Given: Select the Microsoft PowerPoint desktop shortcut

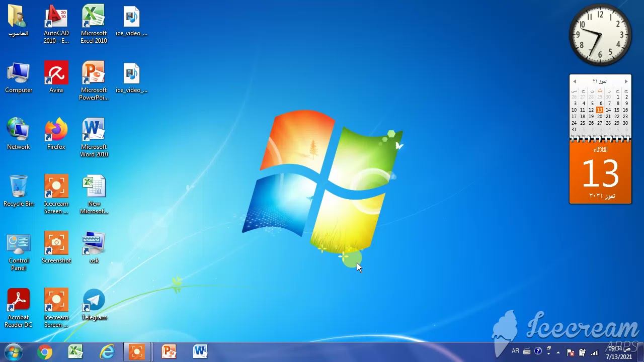Looking at the screenshot, I should coord(94,81).
